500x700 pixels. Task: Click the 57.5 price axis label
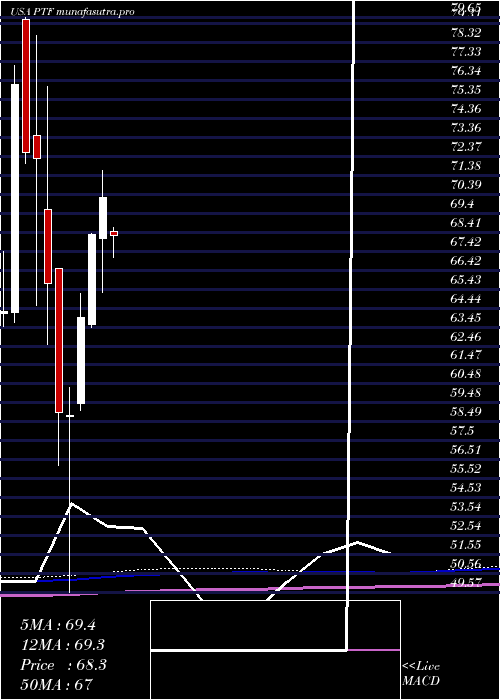(x=463, y=431)
